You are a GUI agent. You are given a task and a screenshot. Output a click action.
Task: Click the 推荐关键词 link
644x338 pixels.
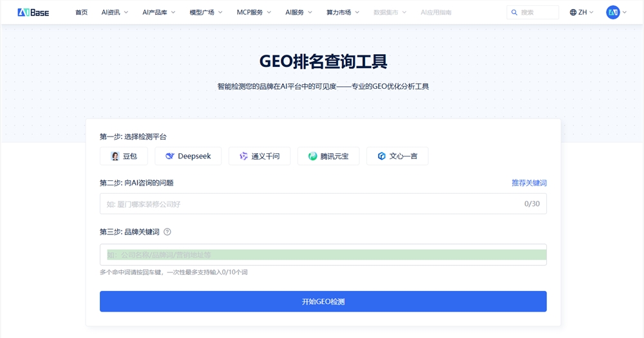click(529, 183)
